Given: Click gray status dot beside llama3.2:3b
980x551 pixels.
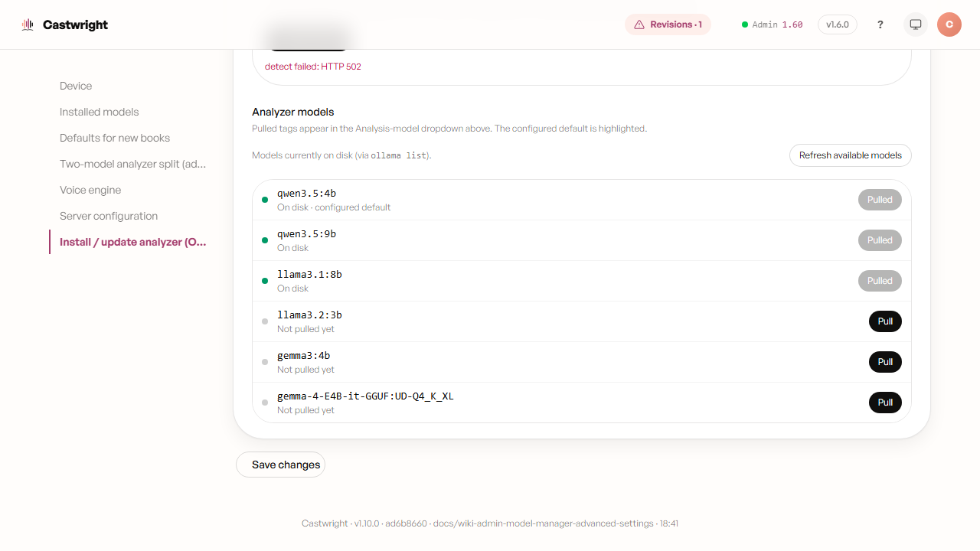Looking at the screenshot, I should coord(265,321).
